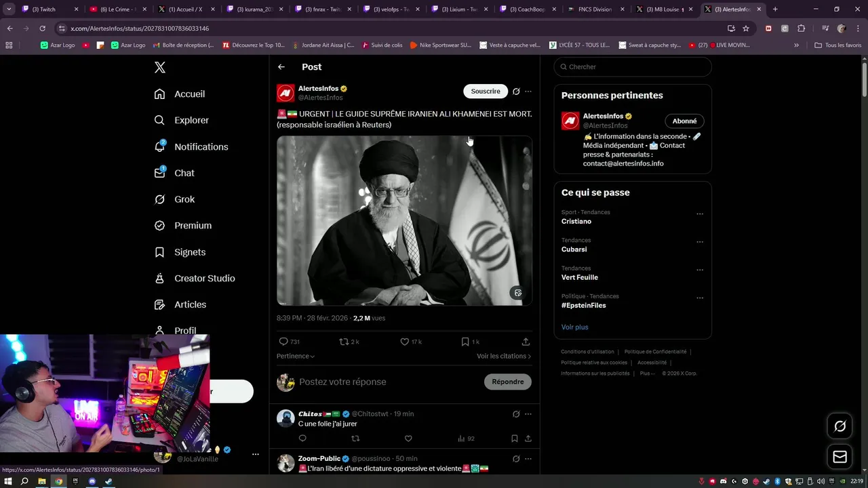Image resolution: width=868 pixels, height=488 pixels.
Task: Open more options on AlertesInfos post
Action: click(528, 91)
